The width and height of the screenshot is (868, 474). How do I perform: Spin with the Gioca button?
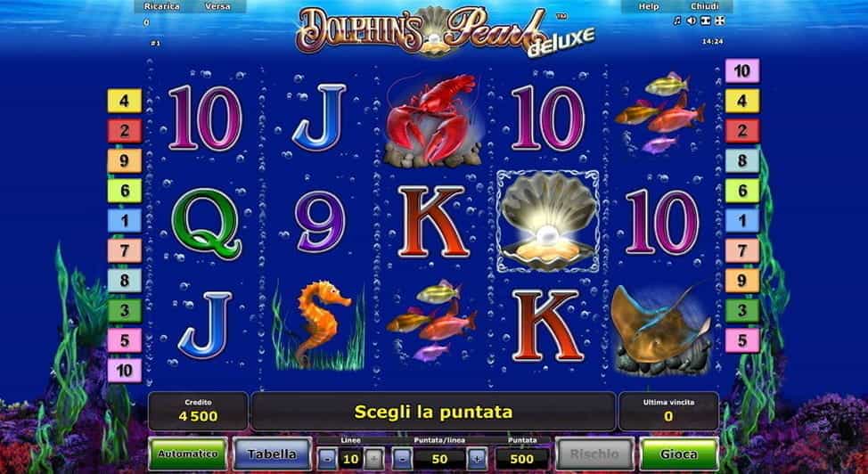(x=679, y=454)
